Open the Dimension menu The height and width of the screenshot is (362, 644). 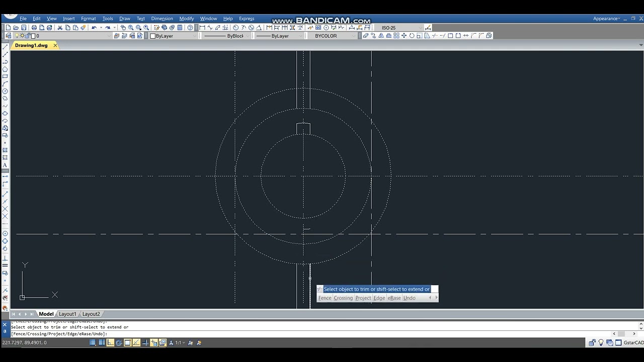(x=162, y=19)
